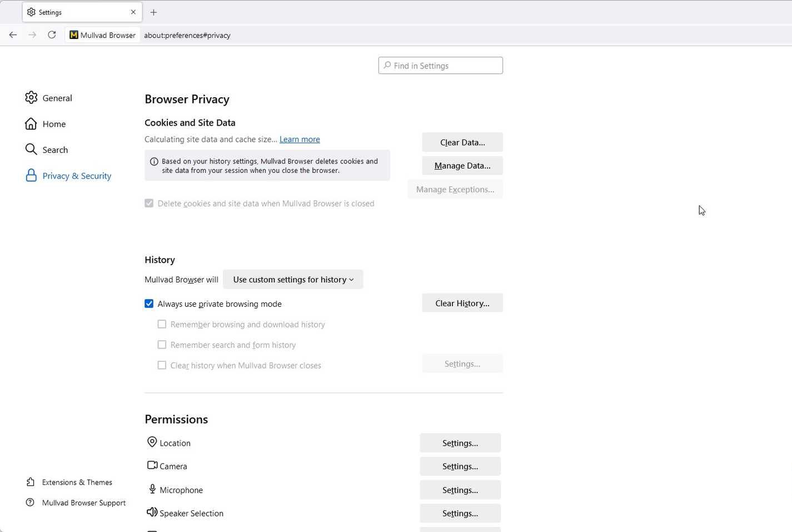Open Location permission Settings
Image resolution: width=792 pixels, height=532 pixels.
pyautogui.click(x=460, y=443)
